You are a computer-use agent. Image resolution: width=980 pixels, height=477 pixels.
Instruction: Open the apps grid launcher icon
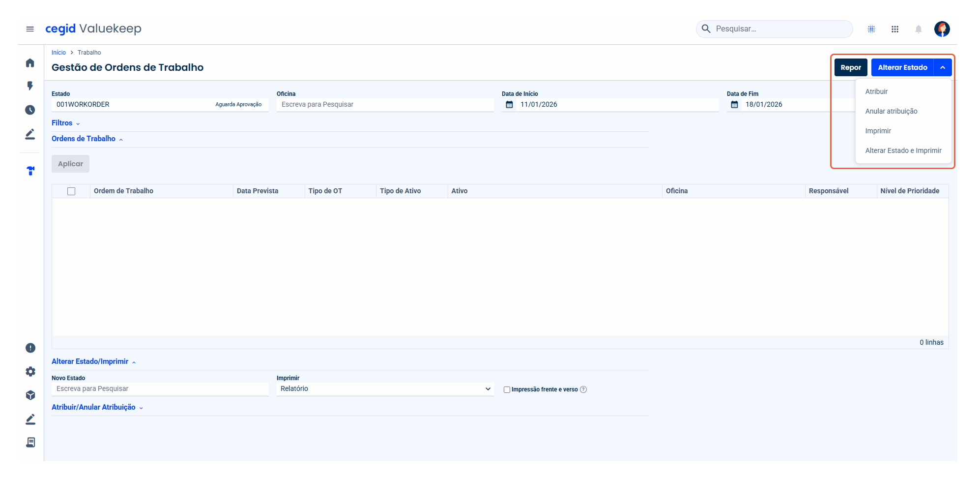tap(894, 29)
